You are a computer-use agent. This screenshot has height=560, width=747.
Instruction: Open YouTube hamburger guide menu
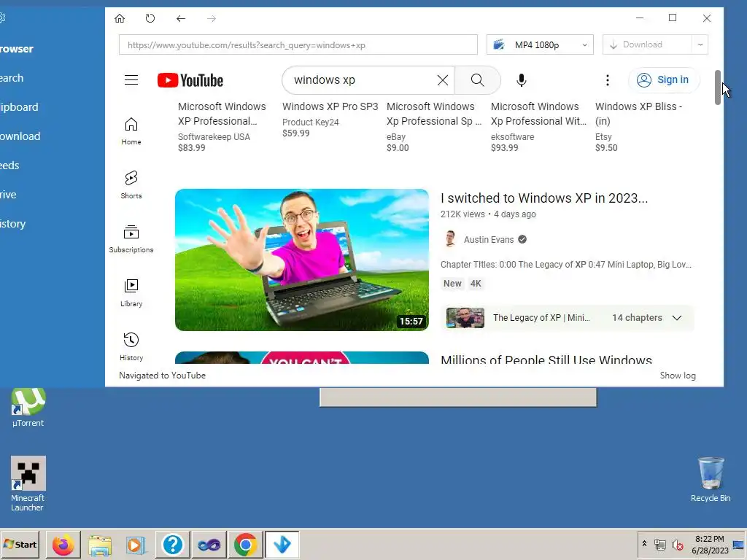click(x=131, y=80)
